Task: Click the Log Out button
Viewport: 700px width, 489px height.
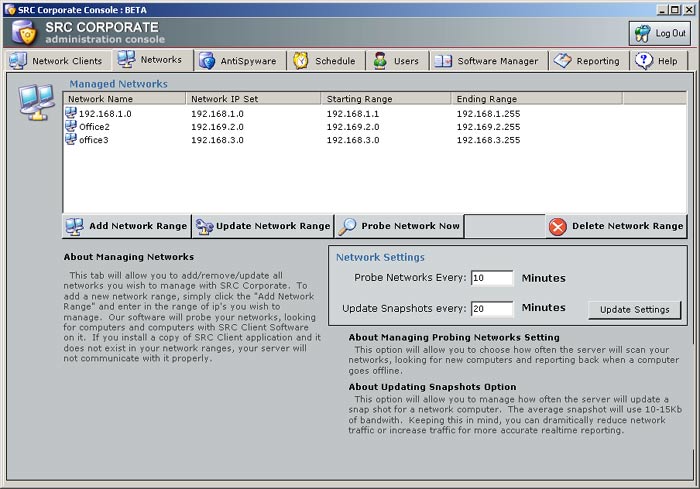Action: point(660,33)
